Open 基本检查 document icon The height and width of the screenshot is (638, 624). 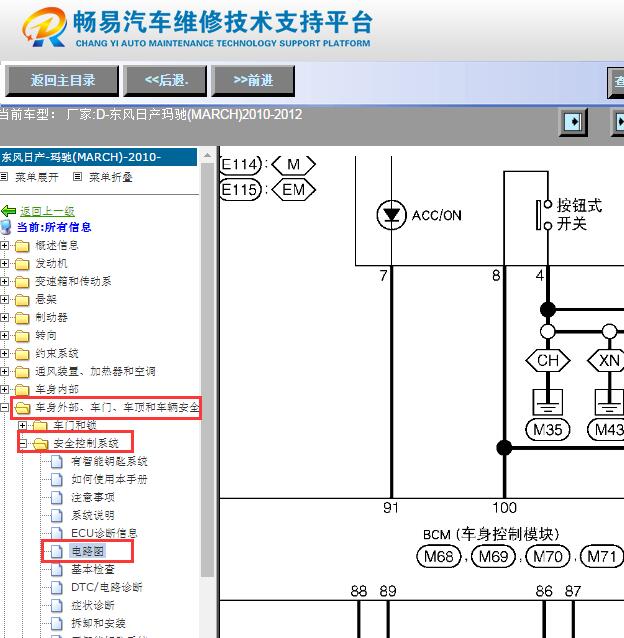(57, 569)
